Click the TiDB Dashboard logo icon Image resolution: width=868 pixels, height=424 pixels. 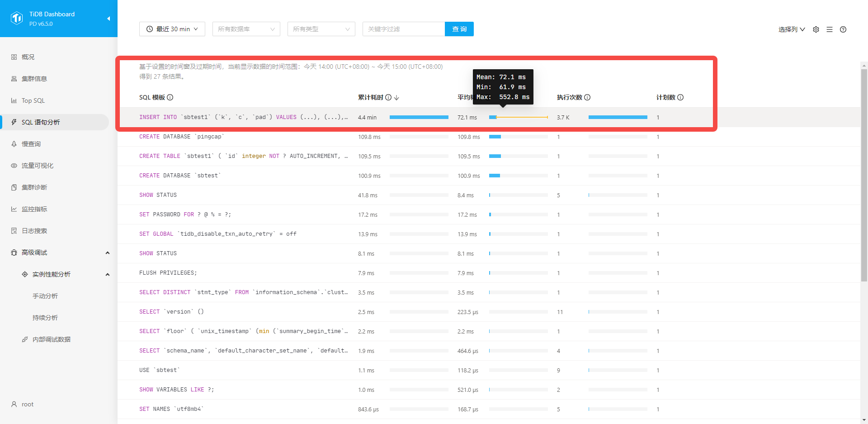[x=17, y=18]
